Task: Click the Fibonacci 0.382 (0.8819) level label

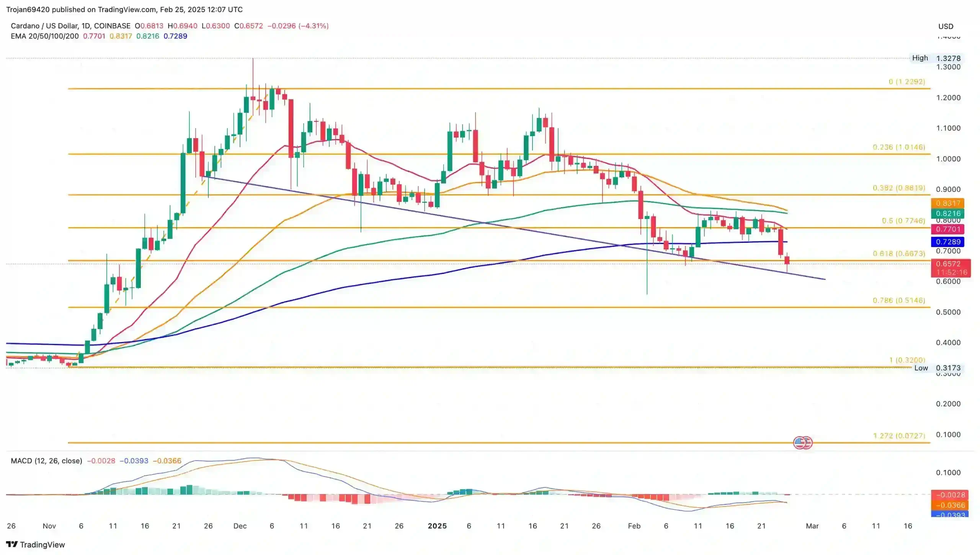Action: coord(898,188)
